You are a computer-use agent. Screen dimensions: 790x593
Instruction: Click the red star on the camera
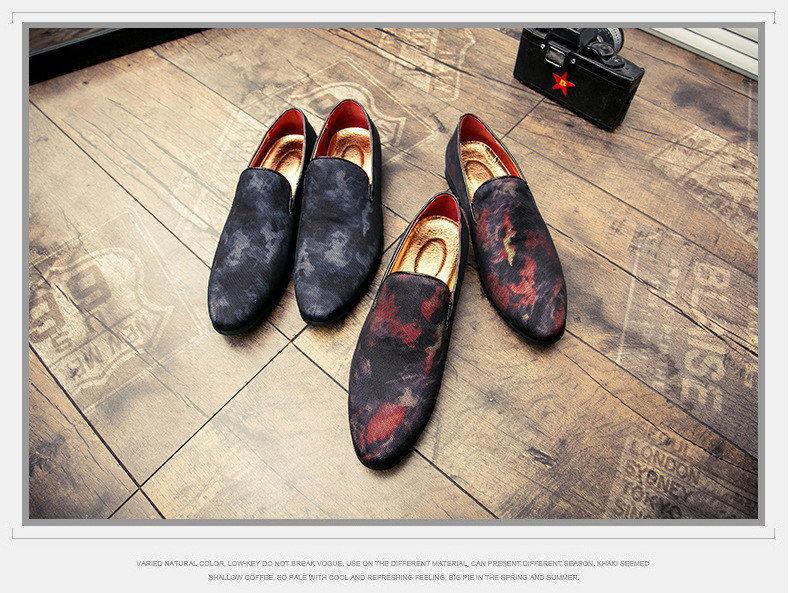563,81
